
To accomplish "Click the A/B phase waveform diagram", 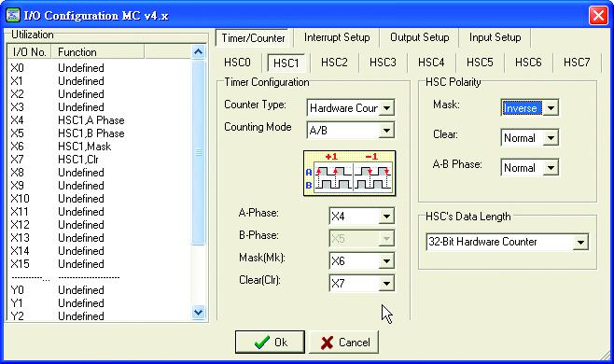I will pos(349,174).
